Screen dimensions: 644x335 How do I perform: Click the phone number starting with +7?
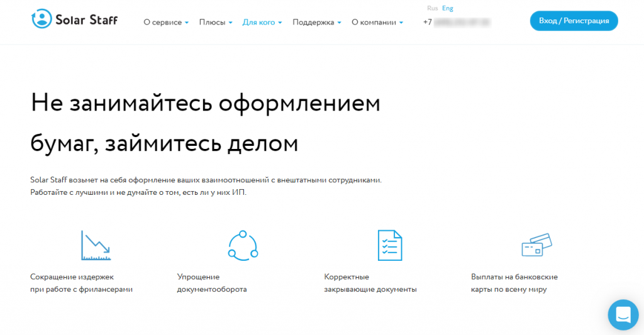click(457, 22)
